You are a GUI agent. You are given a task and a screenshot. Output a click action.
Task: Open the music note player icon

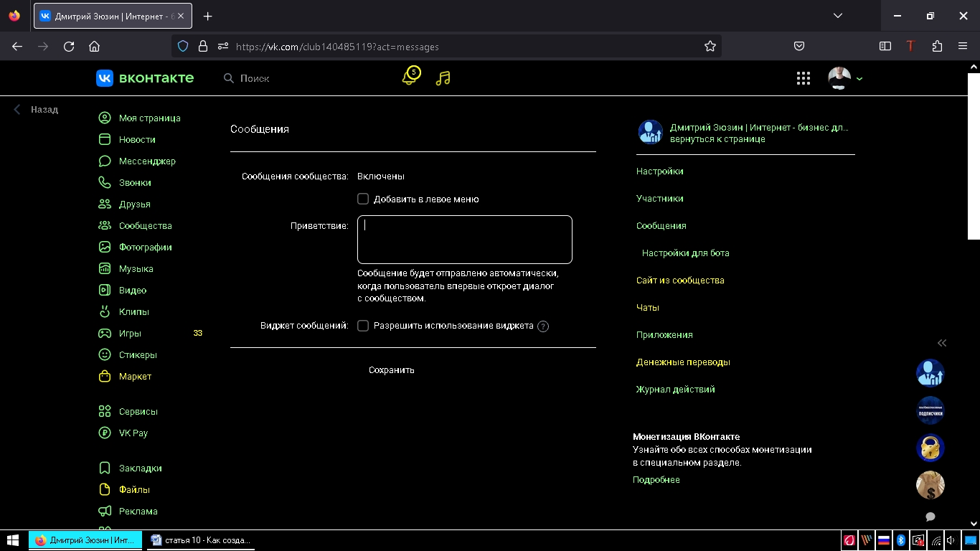[443, 78]
